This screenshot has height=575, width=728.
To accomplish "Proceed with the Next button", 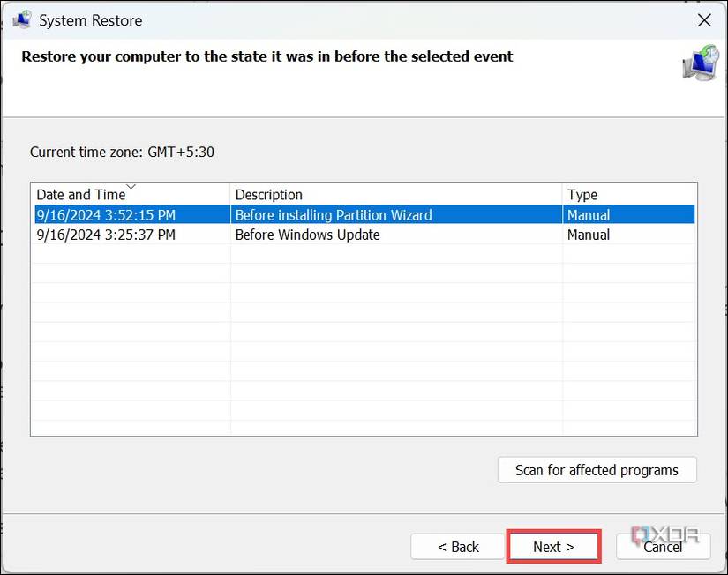I will 553,547.
